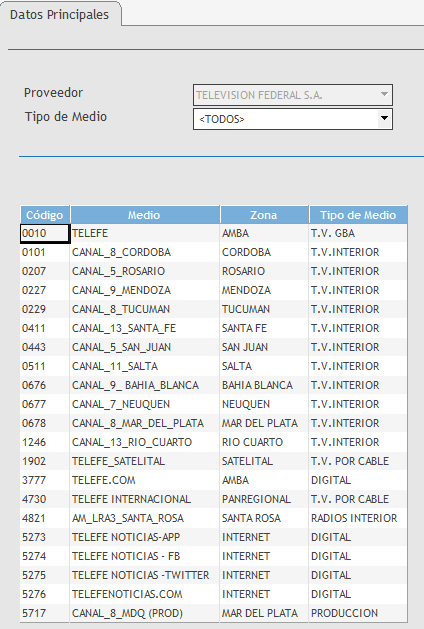Open the Tipo de Medio dropdown arrow
The width and height of the screenshot is (424, 629).
click(384, 119)
